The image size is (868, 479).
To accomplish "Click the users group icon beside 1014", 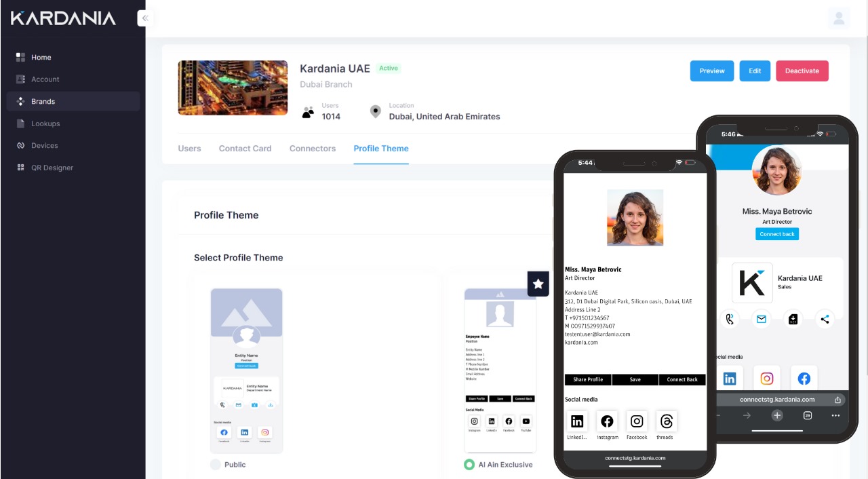I will pyautogui.click(x=308, y=112).
